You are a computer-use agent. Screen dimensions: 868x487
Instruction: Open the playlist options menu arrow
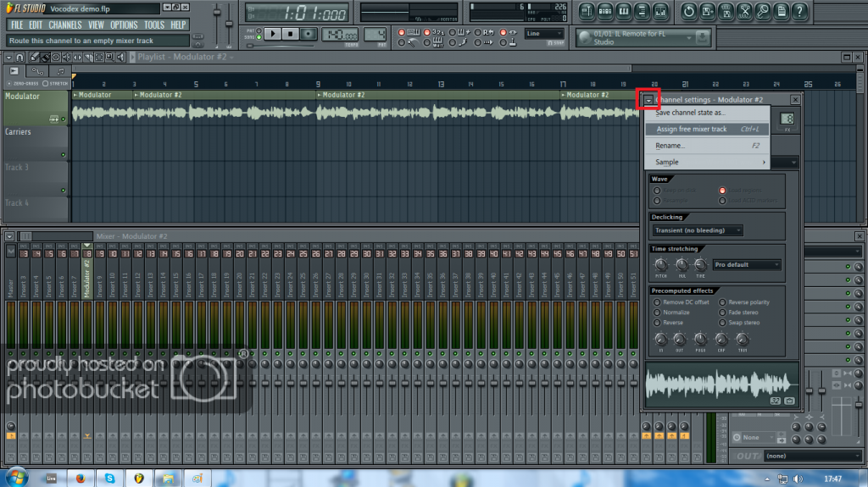[x=8, y=57]
